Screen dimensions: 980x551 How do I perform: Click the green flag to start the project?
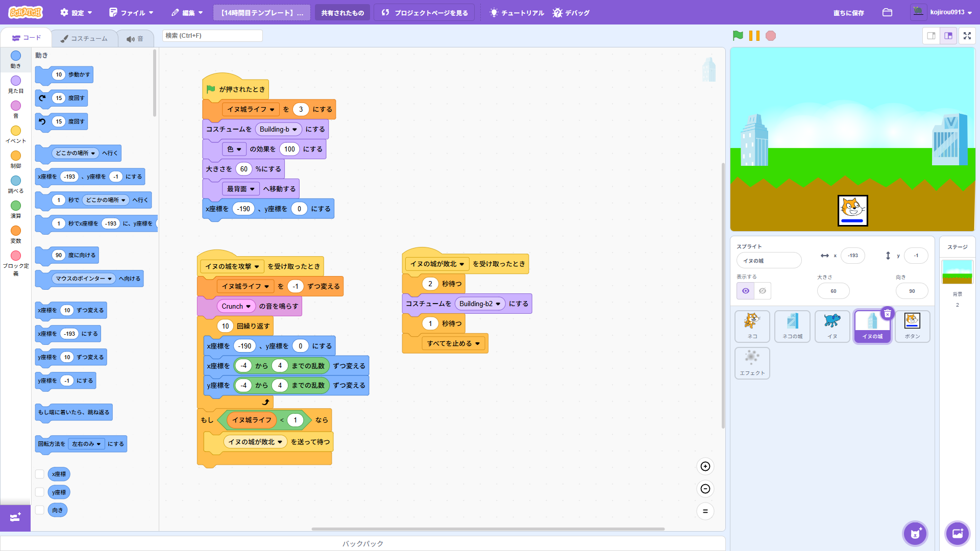click(x=738, y=36)
